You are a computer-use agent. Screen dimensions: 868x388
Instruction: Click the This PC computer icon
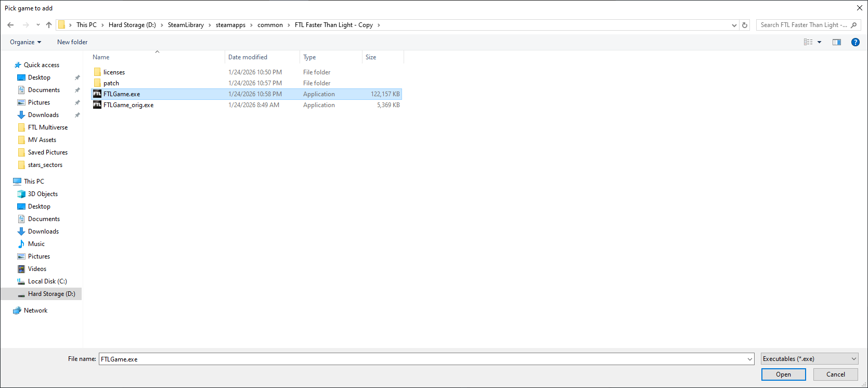point(17,182)
